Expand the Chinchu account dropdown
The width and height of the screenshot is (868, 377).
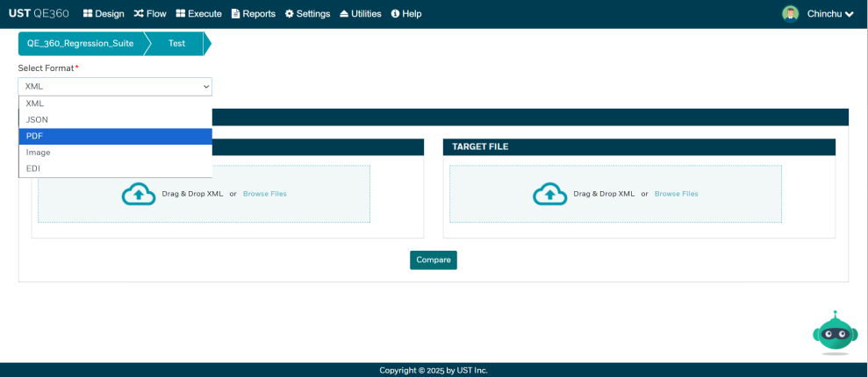830,14
